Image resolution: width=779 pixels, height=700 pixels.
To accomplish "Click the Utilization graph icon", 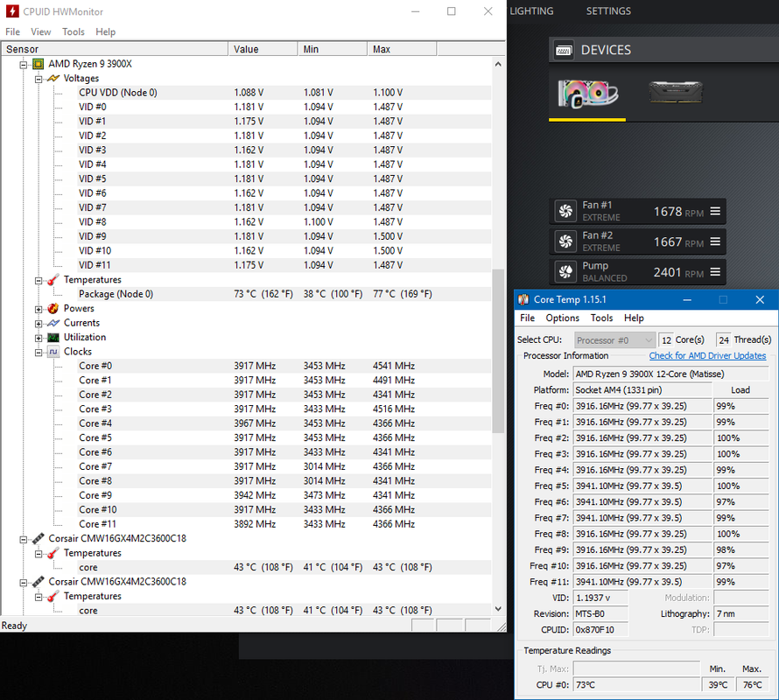I will tap(53, 338).
